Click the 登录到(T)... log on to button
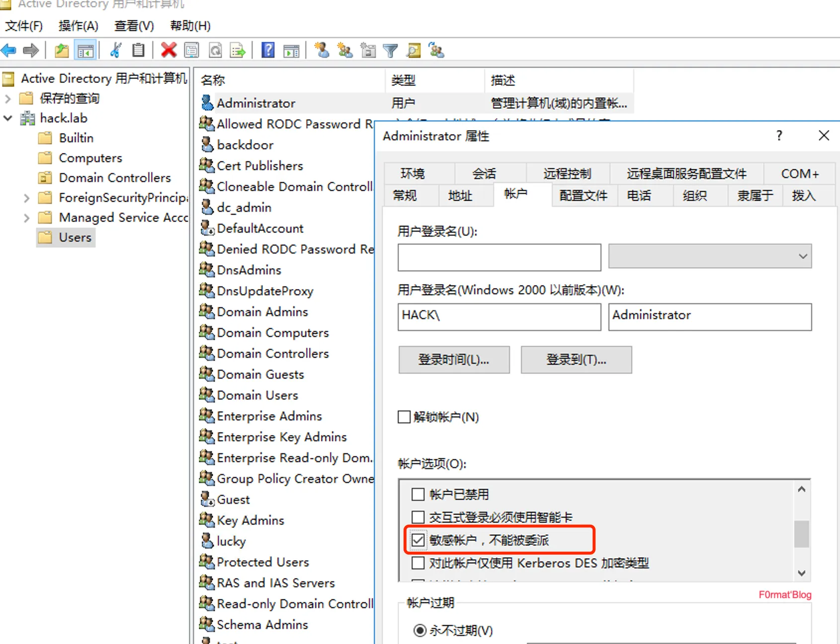 (576, 360)
